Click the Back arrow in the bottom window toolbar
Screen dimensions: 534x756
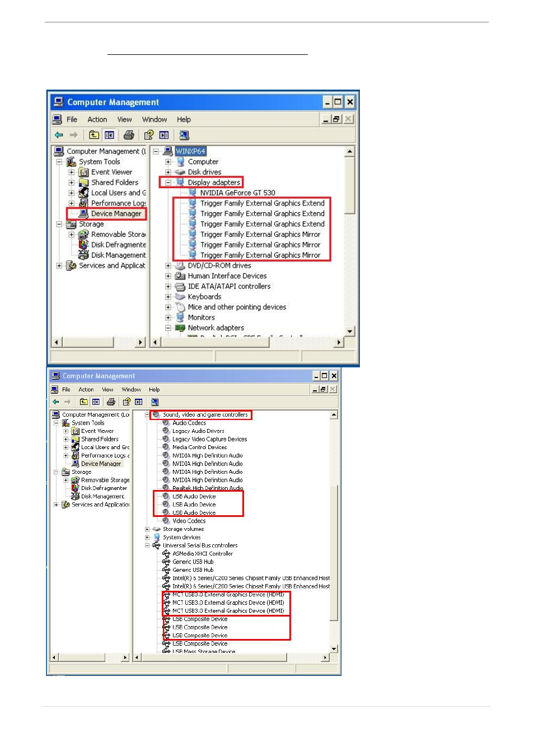55,402
